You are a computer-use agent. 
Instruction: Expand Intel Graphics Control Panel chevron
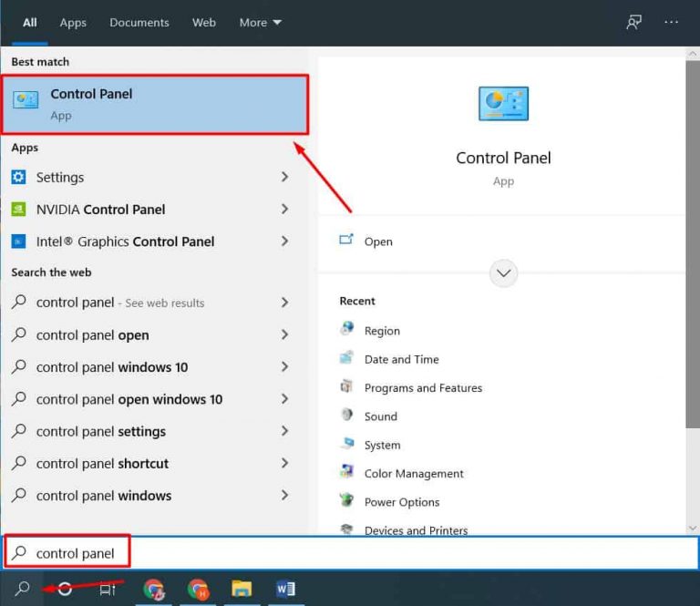284,241
